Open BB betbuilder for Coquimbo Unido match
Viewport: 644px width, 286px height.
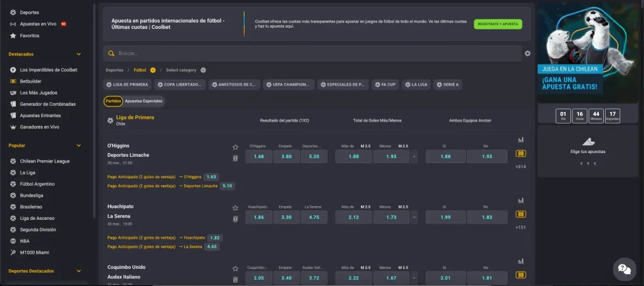tap(521, 275)
